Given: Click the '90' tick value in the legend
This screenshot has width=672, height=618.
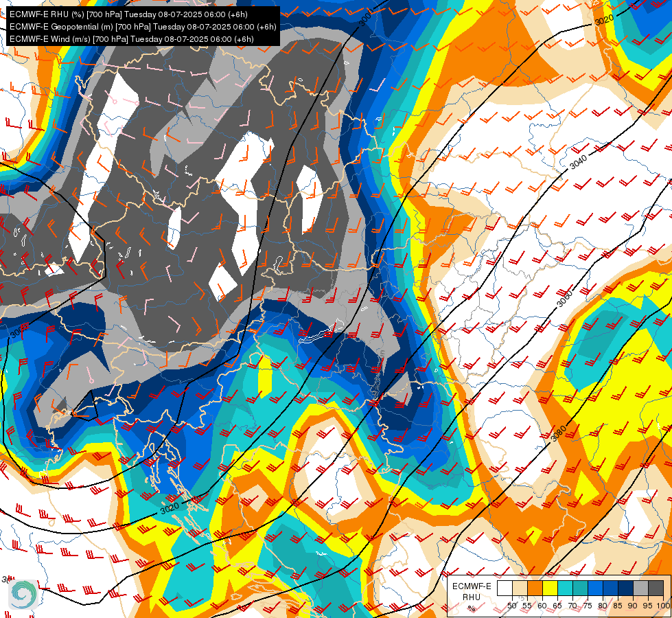Looking at the screenshot, I should [633, 606].
